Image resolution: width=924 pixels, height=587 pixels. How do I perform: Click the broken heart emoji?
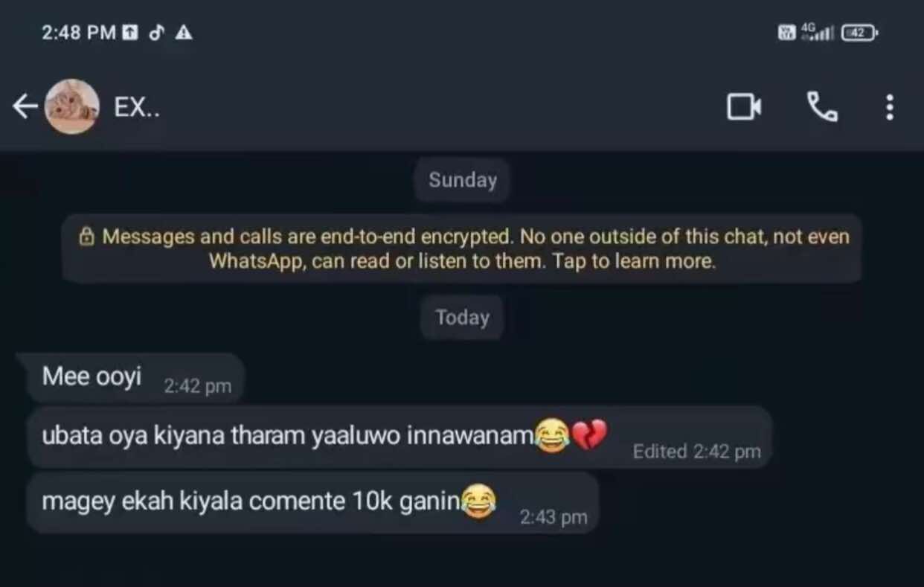point(590,434)
